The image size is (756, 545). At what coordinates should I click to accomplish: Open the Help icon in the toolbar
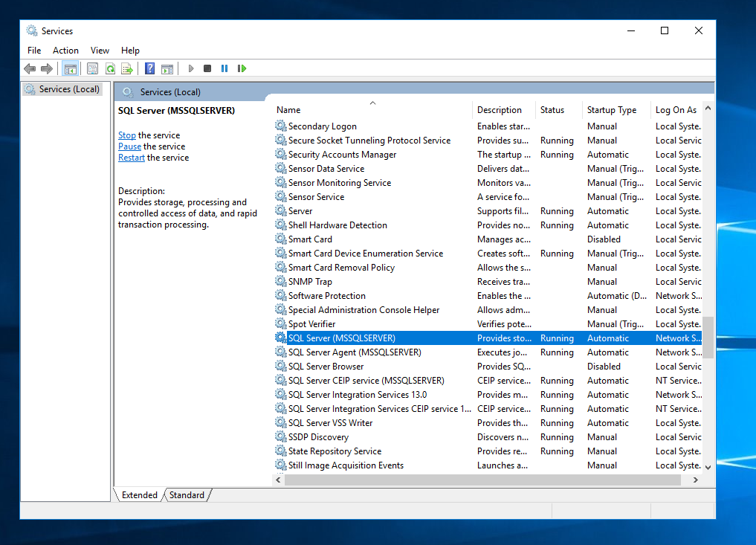point(149,68)
